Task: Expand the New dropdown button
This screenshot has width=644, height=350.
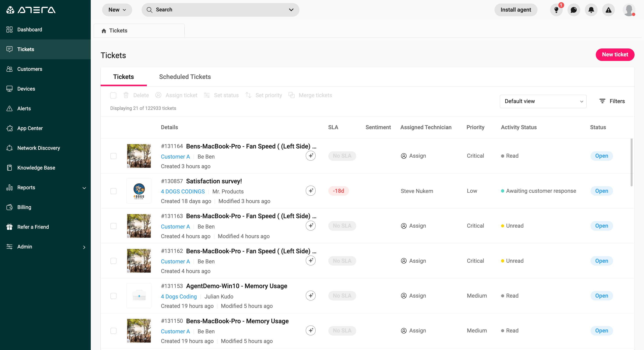Action: pyautogui.click(x=117, y=10)
